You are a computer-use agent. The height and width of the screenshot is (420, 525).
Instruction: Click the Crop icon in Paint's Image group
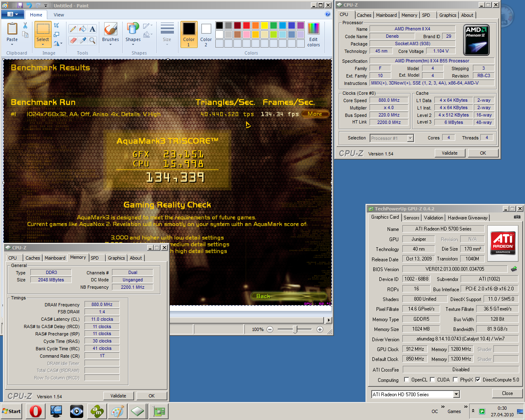[x=57, y=25]
